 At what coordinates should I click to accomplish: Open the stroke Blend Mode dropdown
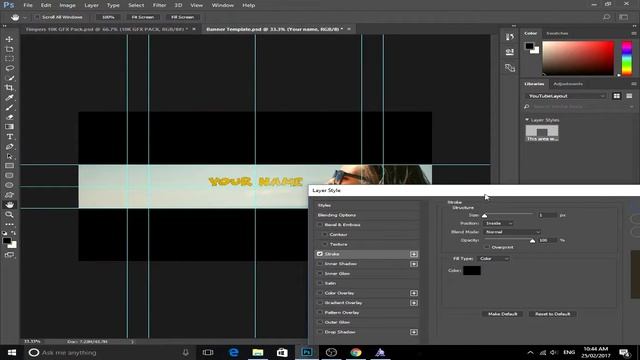pyautogui.click(x=512, y=232)
